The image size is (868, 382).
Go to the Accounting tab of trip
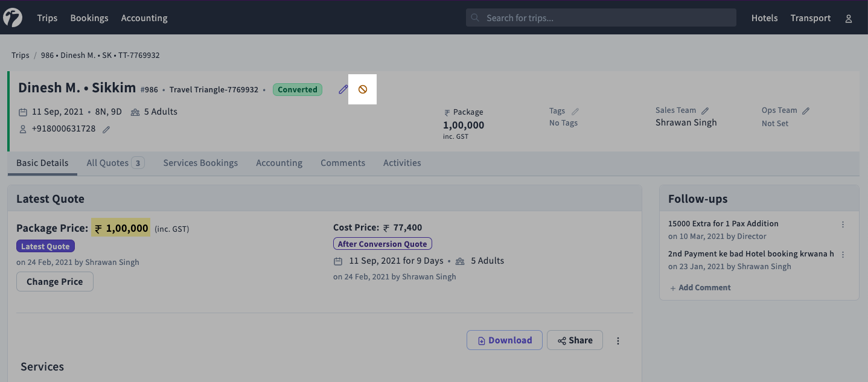tap(279, 163)
